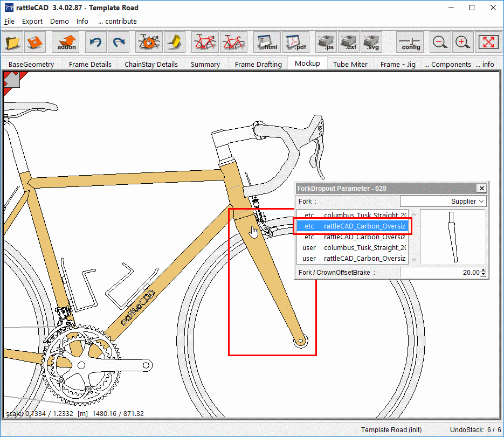Select user rattleCAD_Carbon_Oversiz fork entry
Viewport: 504px width, 437px height.
353,258
